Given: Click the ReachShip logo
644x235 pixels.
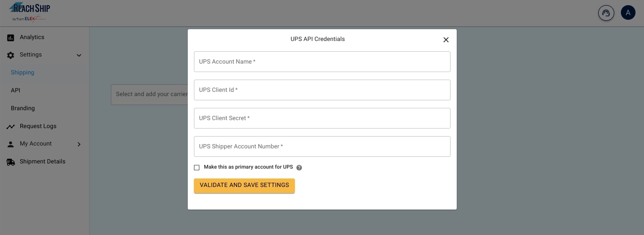Looking at the screenshot, I should (29, 12).
